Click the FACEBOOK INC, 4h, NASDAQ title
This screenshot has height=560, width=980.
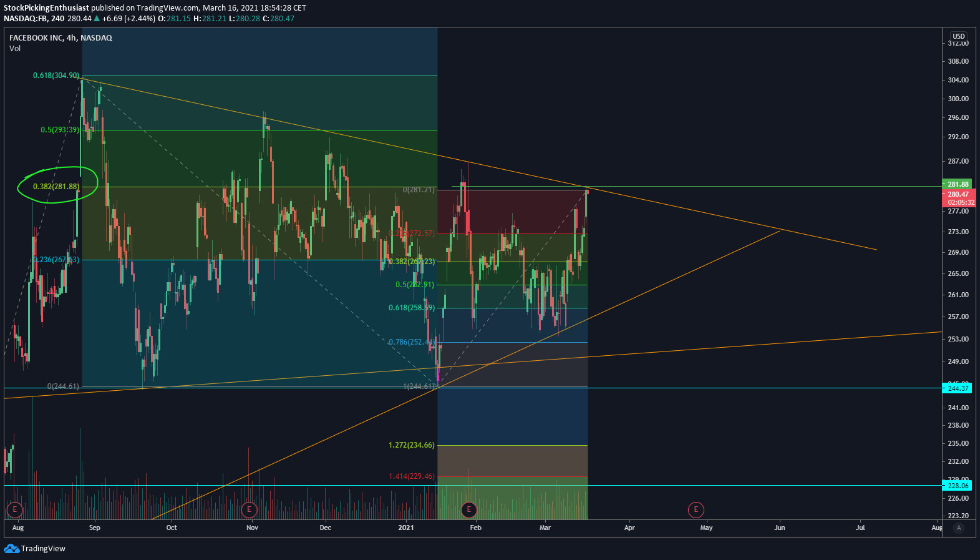coord(61,37)
